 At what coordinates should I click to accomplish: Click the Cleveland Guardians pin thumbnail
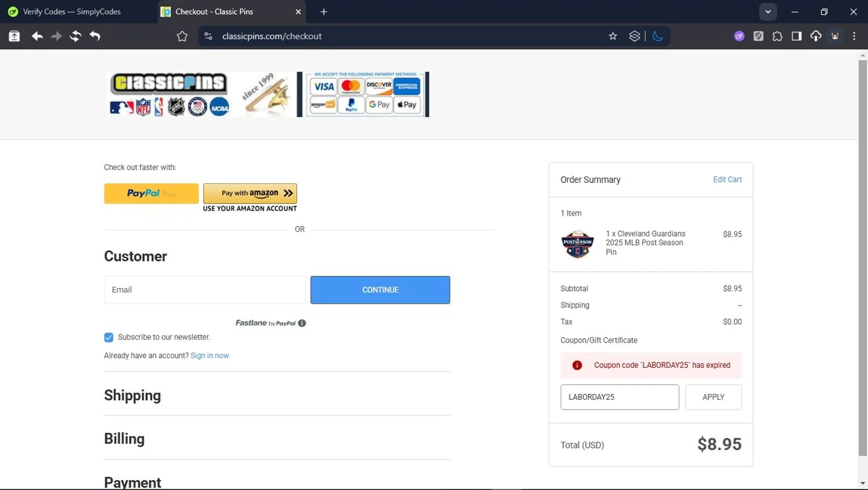click(578, 244)
